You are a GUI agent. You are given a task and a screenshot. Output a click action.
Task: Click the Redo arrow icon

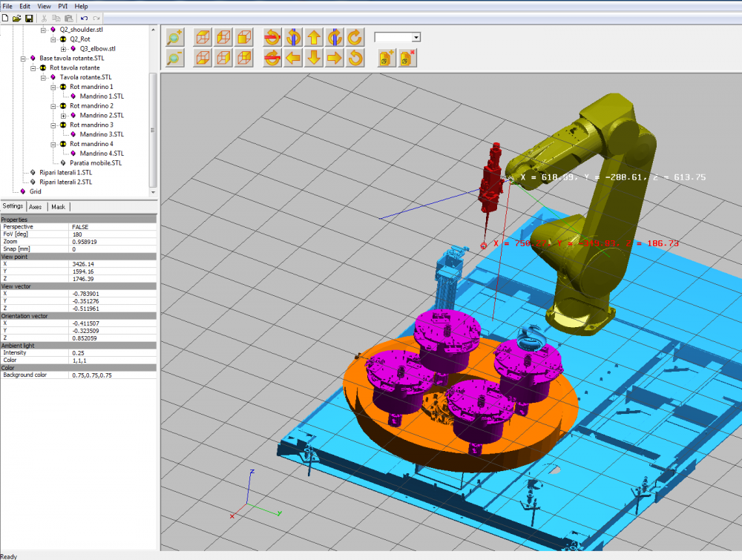pyautogui.click(x=96, y=19)
